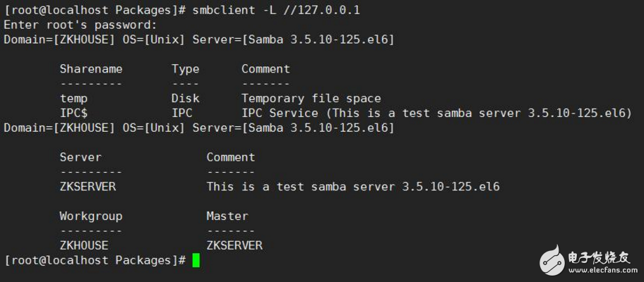Click the Master column header

[x=227, y=216]
